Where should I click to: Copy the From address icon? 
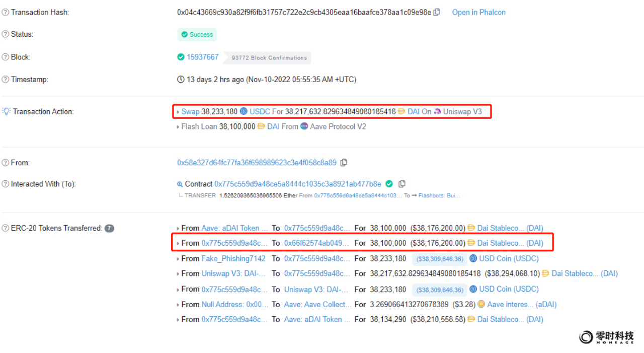344,163
